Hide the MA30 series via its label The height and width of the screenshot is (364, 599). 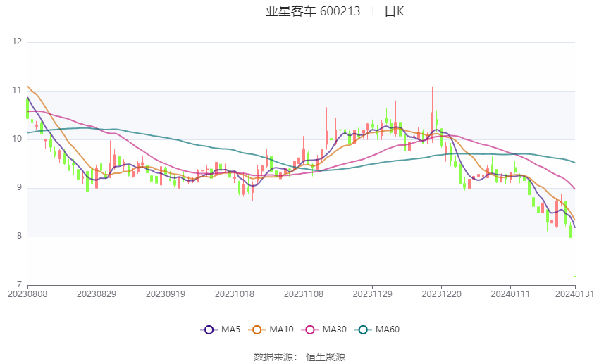[334, 330]
